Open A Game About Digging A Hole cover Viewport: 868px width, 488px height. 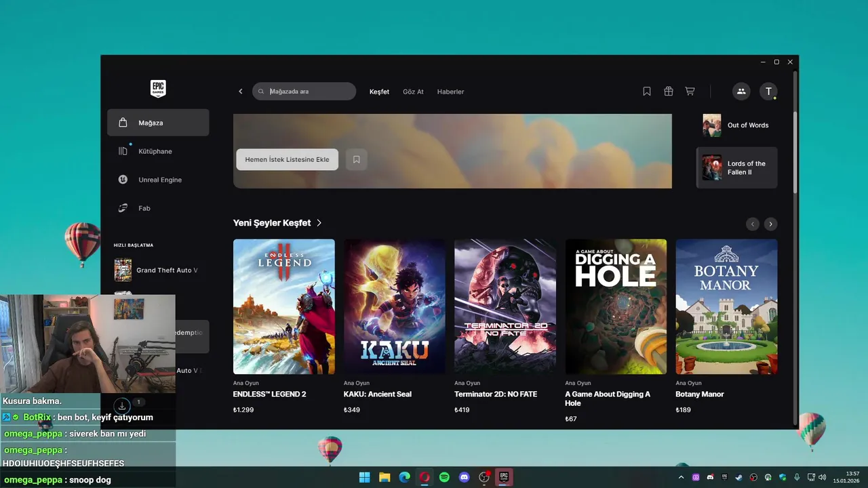(x=616, y=306)
